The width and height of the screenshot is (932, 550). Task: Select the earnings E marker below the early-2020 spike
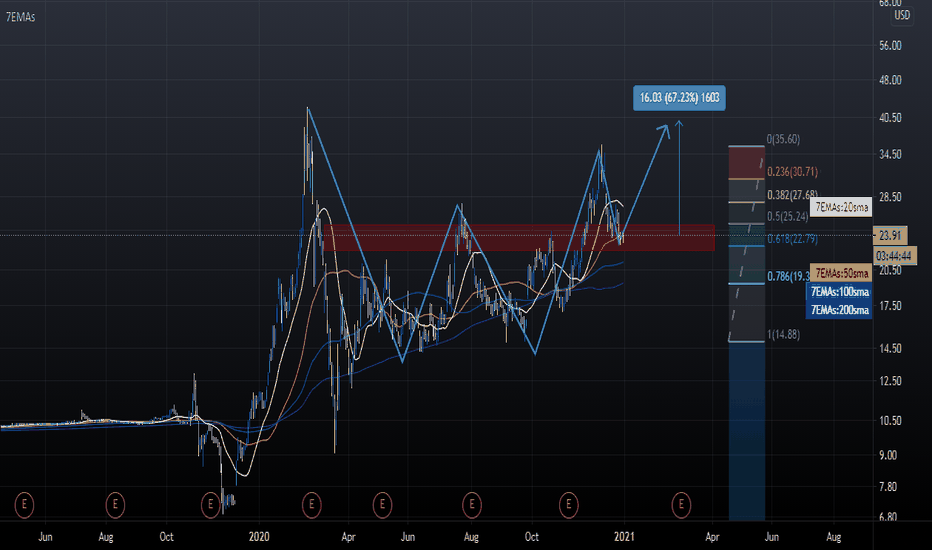(311, 505)
